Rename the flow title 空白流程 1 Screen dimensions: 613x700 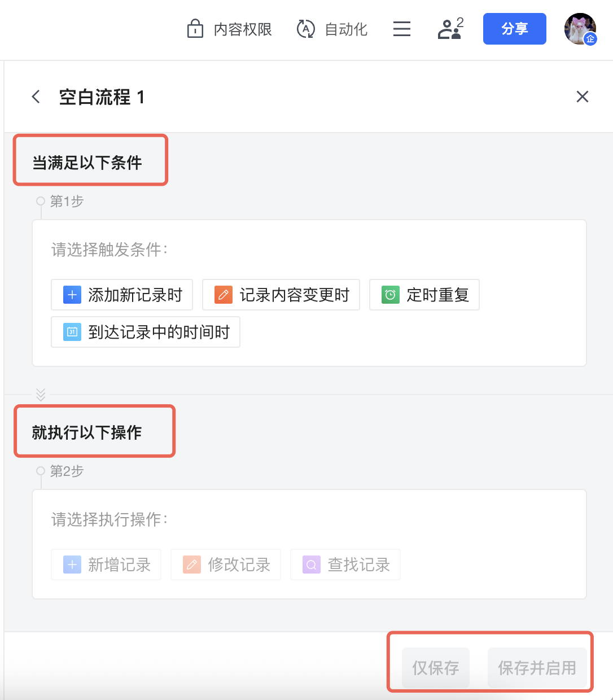click(102, 97)
